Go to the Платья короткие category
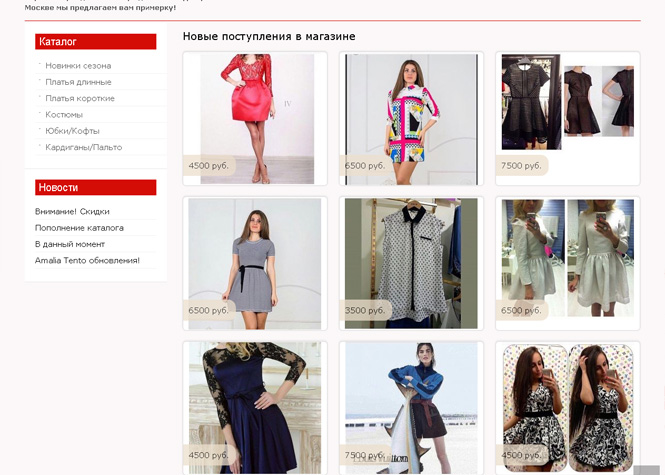 [x=80, y=98]
